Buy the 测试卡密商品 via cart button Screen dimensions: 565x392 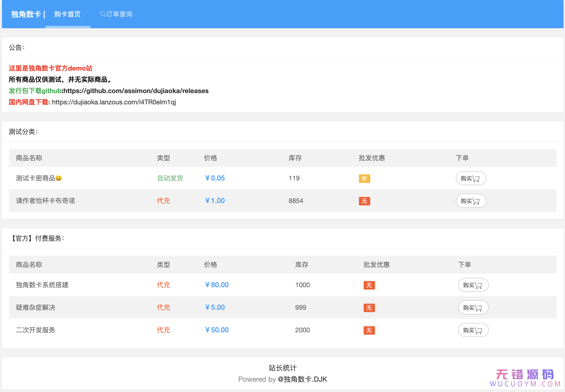[x=471, y=178]
